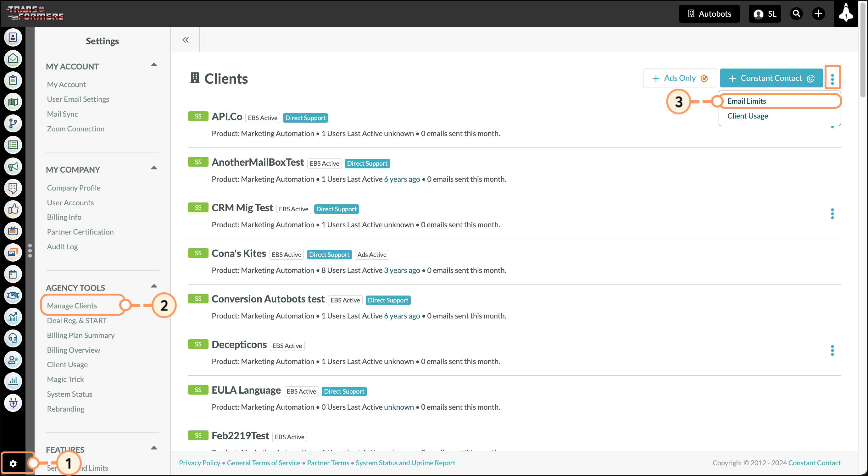This screenshot has height=476, width=868.
Task: Collapse the AGENCY TOOLS section
Action: [154, 286]
